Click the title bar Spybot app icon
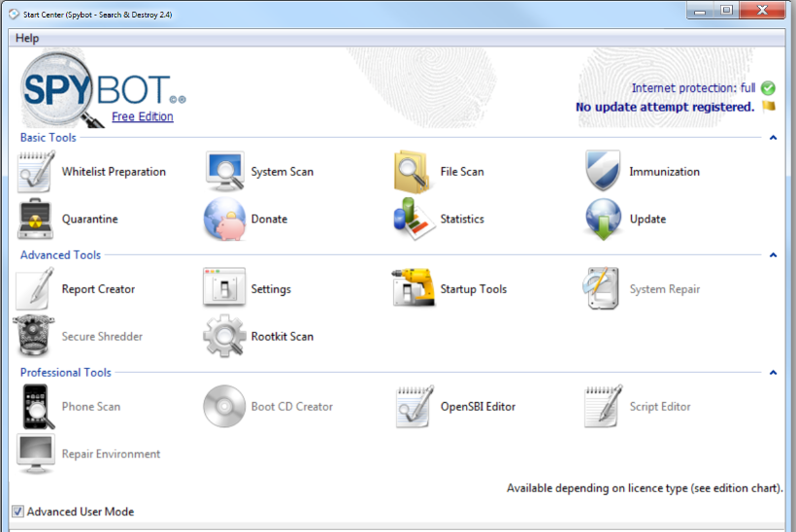Image resolution: width=796 pixels, height=532 pixels. tap(14, 15)
